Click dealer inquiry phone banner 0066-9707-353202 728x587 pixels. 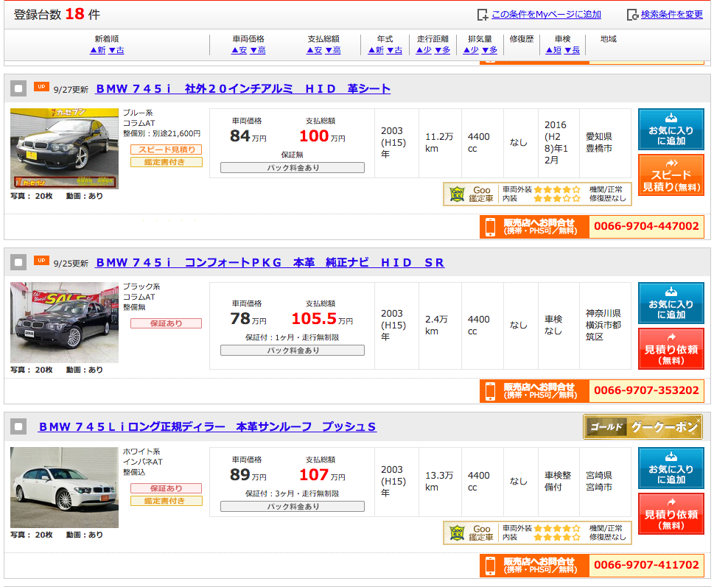tap(592, 390)
